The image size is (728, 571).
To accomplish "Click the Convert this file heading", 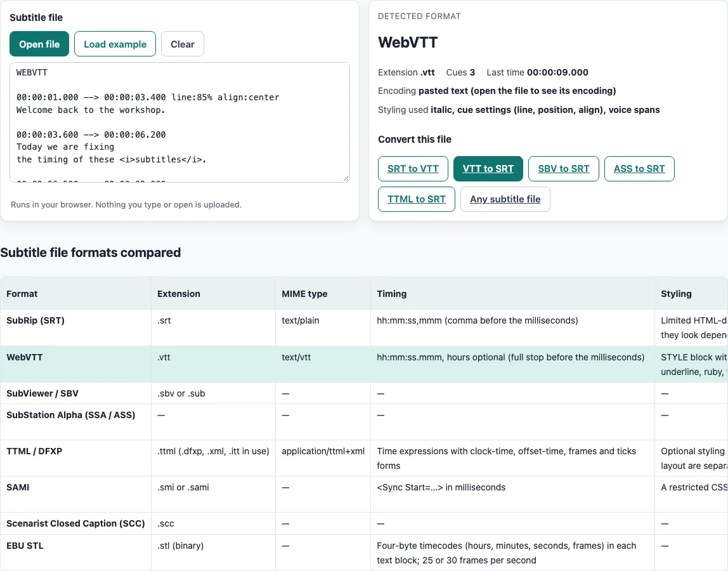I will coord(415,140).
